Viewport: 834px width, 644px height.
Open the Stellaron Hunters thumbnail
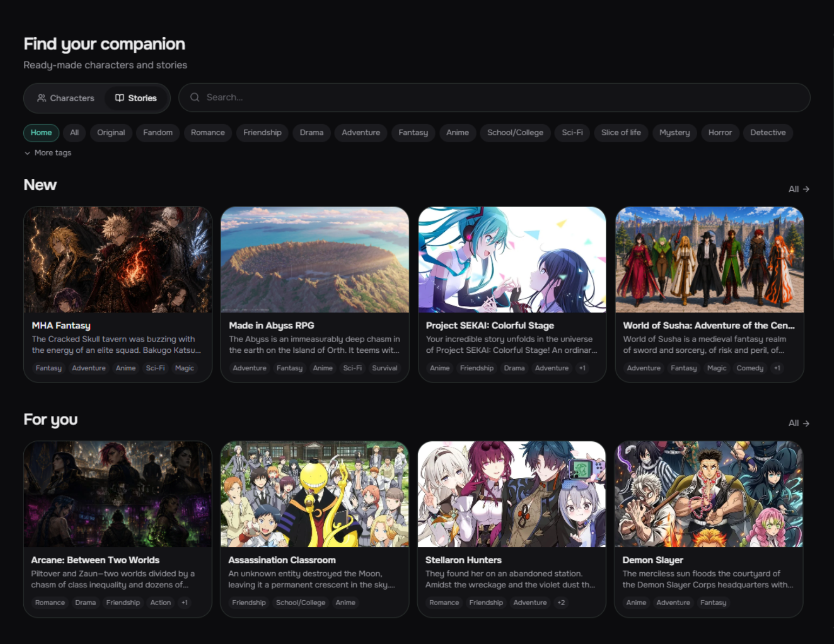pyautogui.click(x=512, y=494)
